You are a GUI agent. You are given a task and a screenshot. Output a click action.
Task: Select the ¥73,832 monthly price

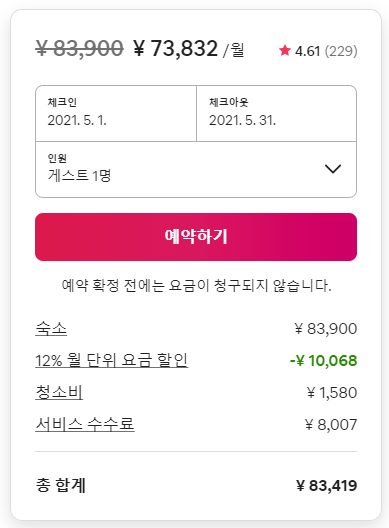coord(175,48)
